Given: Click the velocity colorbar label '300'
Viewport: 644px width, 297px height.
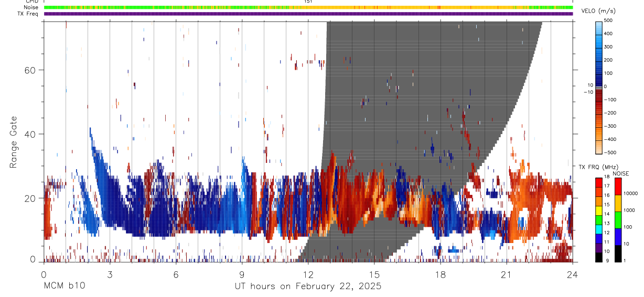Looking at the screenshot, I should 608,47.
